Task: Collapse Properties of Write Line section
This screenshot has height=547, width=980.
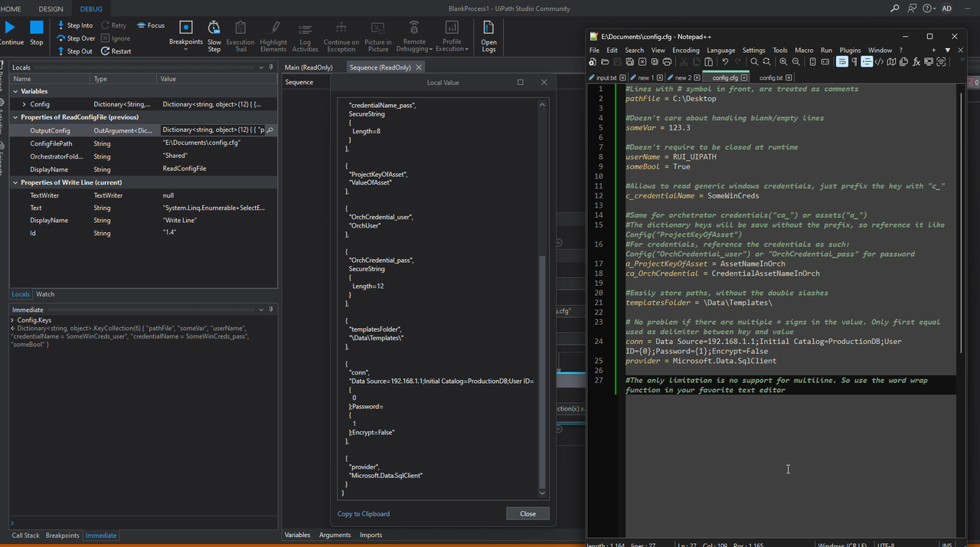Action: click(15, 182)
